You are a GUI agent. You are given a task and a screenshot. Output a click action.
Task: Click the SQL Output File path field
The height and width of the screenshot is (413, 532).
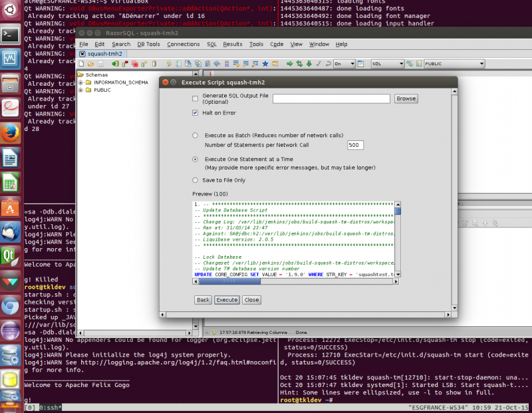click(x=331, y=98)
